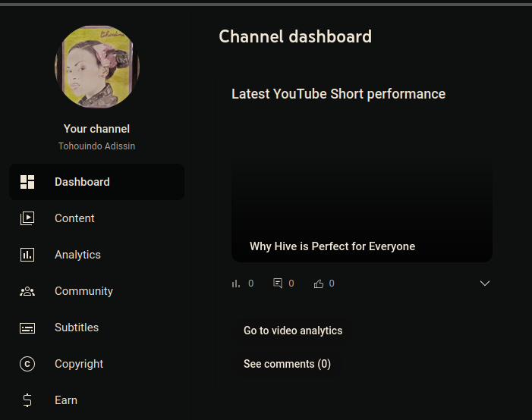This screenshot has width=532, height=420.
Task: Open the Copyright section
Action: [96, 364]
